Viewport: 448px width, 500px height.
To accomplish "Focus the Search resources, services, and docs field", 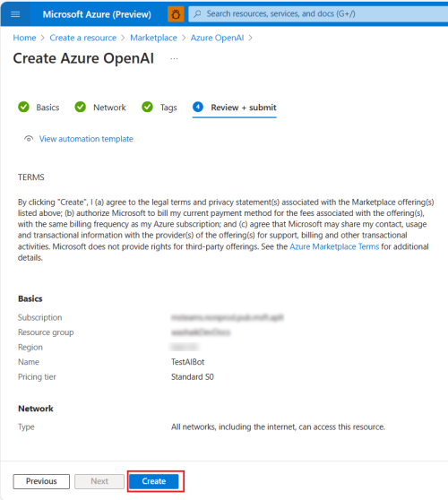I will (318, 14).
